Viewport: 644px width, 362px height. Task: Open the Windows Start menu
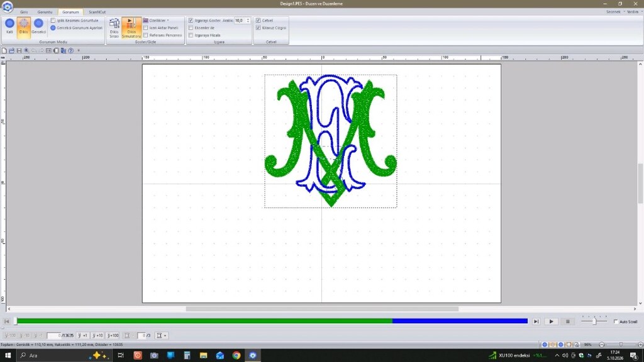tap(8, 356)
